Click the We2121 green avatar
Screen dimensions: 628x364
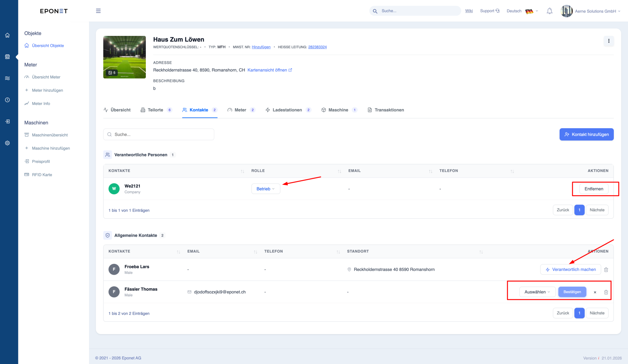click(x=114, y=189)
